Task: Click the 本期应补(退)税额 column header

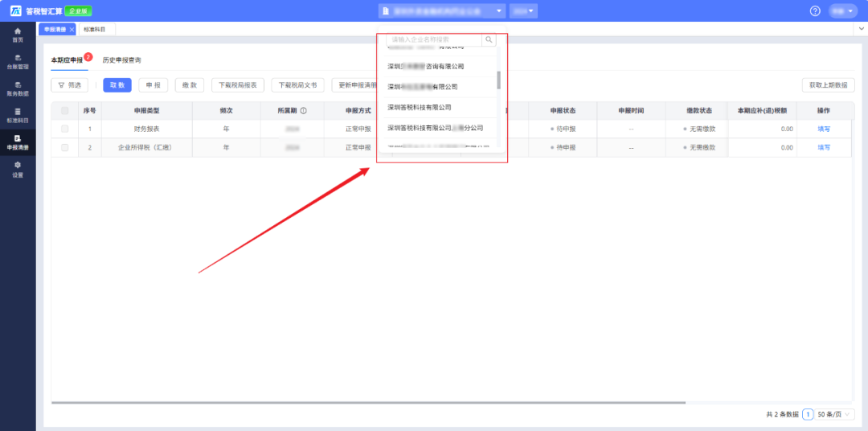Action: 762,111
